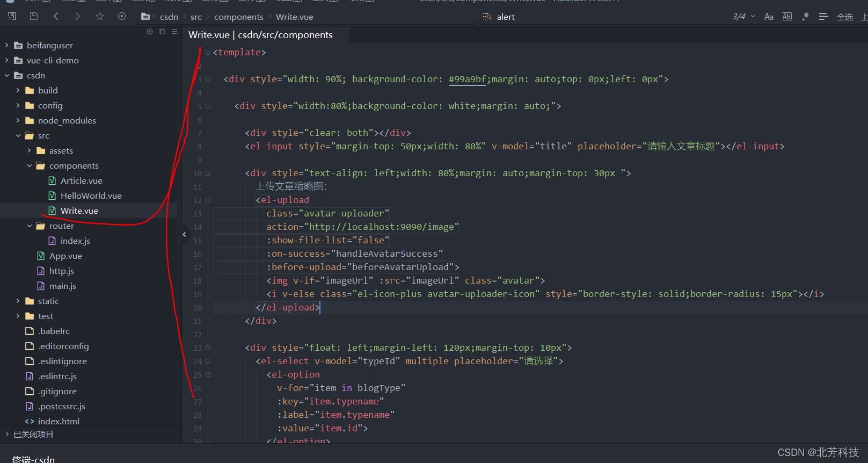
Task: Click the http.js file icon
Action: click(x=41, y=271)
